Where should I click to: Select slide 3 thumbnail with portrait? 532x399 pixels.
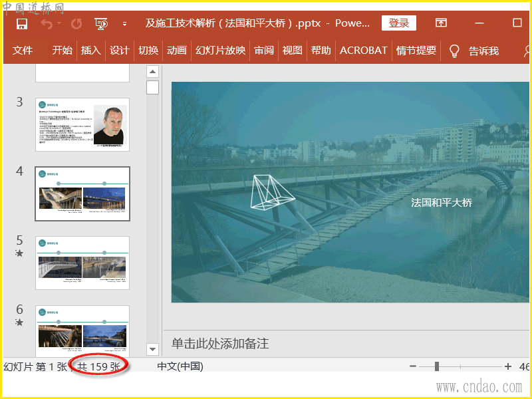point(82,124)
